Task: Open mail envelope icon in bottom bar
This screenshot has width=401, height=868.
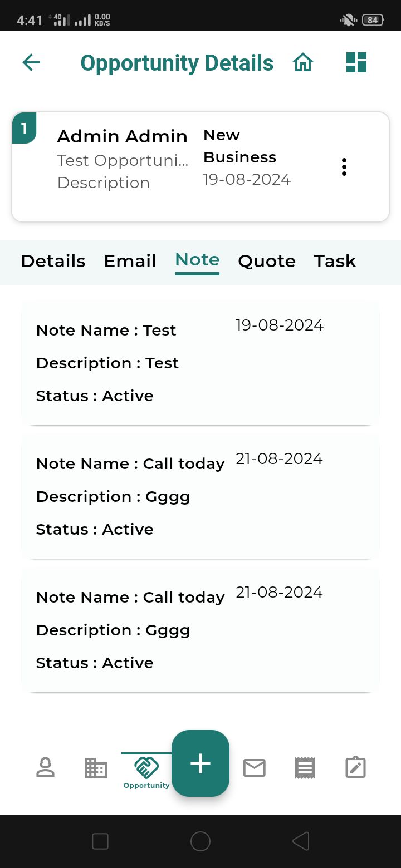Action: (255, 768)
